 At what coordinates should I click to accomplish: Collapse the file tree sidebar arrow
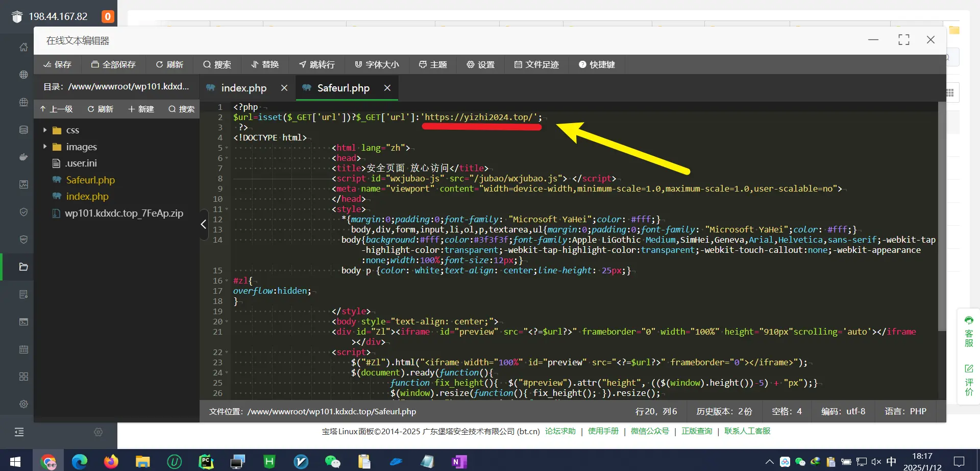204,224
